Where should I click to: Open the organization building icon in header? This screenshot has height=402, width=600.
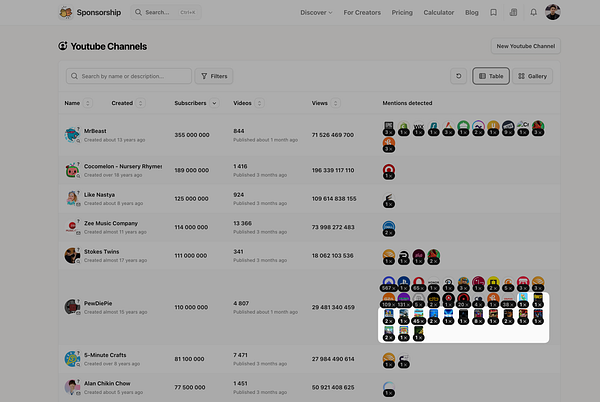click(514, 13)
